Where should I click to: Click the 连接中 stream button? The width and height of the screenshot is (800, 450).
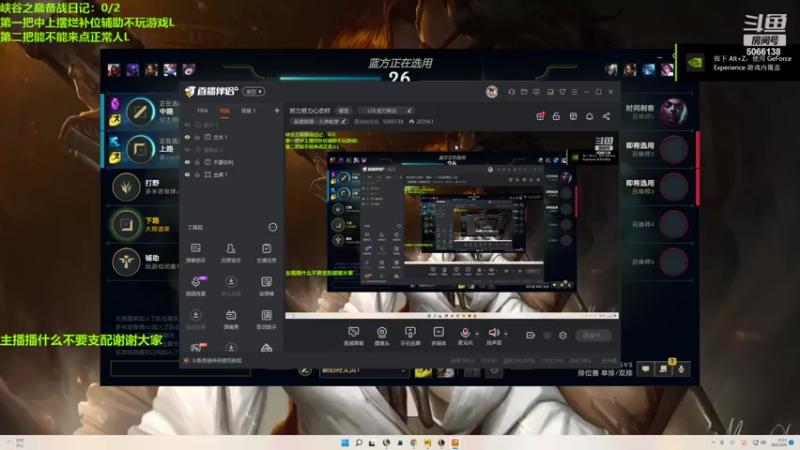tap(593, 335)
